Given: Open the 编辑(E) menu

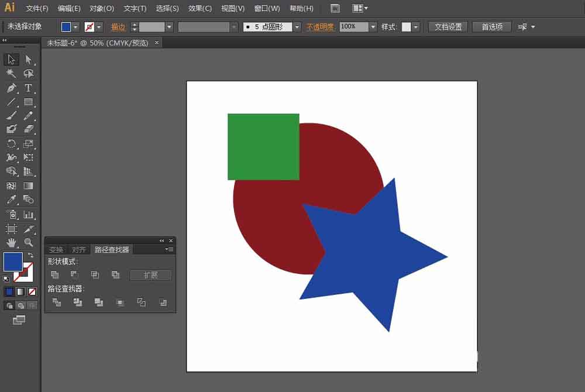Looking at the screenshot, I should pyautogui.click(x=69, y=8).
